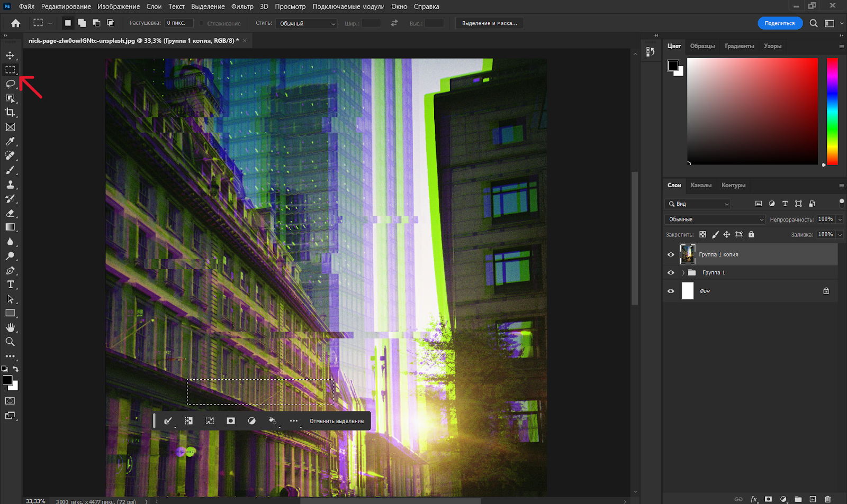Toggle visibility of Группа 1 копия layer

click(x=671, y=254)
